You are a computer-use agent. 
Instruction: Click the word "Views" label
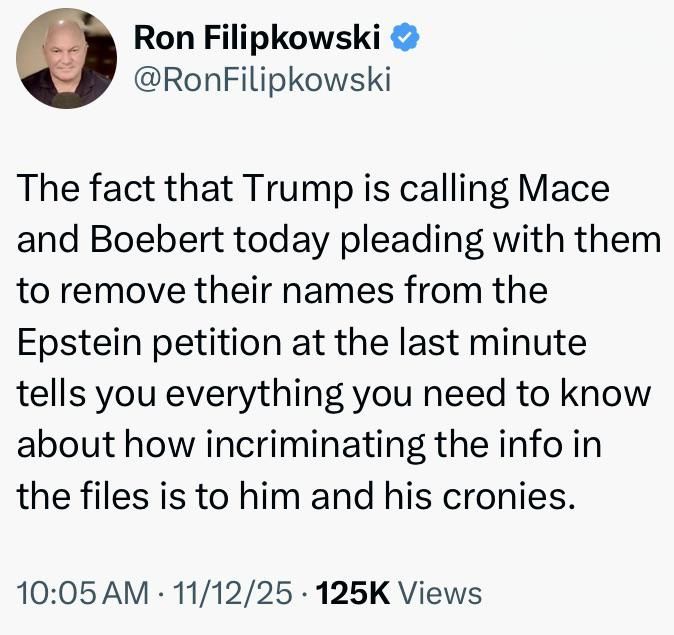(x=441, y=593)
